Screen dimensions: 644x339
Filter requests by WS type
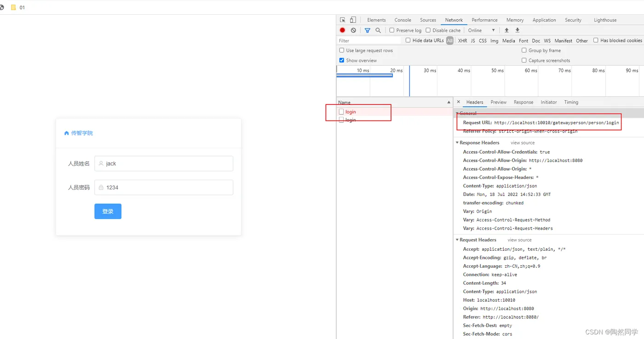coord(547,40)
